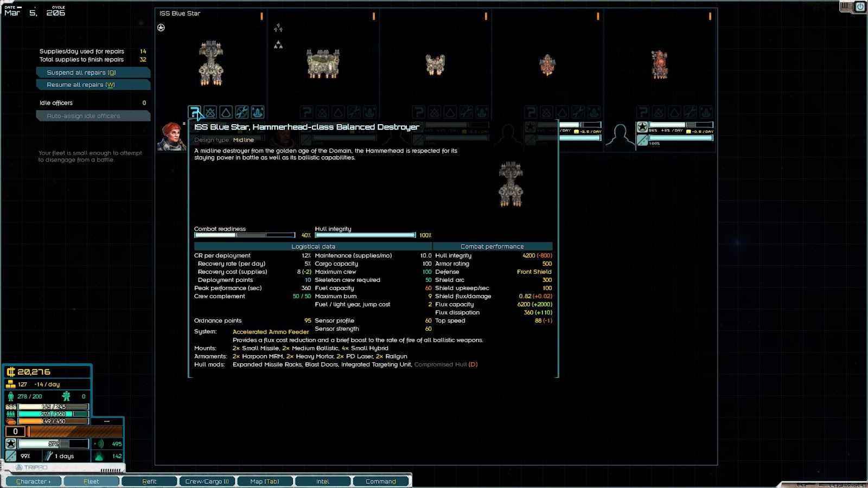868x488 pixels.
Task: Click the triangle icon on the ISS Blue Star card
Action: click(x=226, y=112)
